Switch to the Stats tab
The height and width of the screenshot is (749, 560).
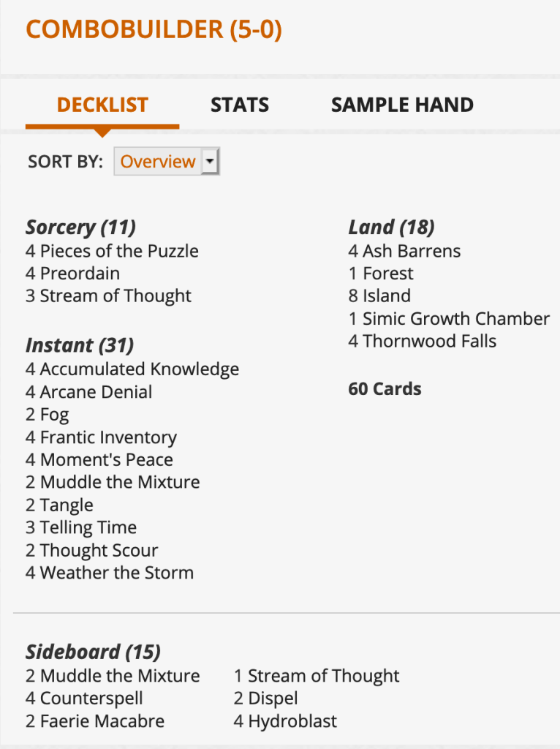tap(240, 105)
